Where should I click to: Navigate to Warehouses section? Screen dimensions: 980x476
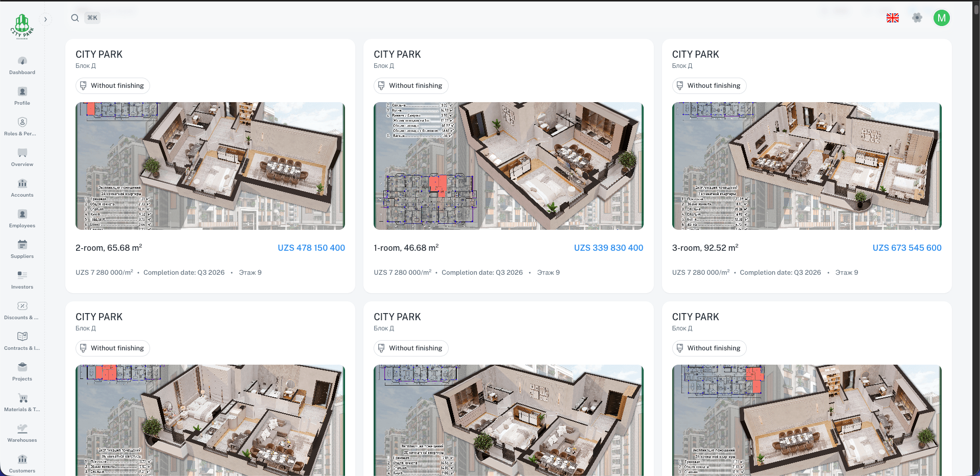click(x=22, y=429)
